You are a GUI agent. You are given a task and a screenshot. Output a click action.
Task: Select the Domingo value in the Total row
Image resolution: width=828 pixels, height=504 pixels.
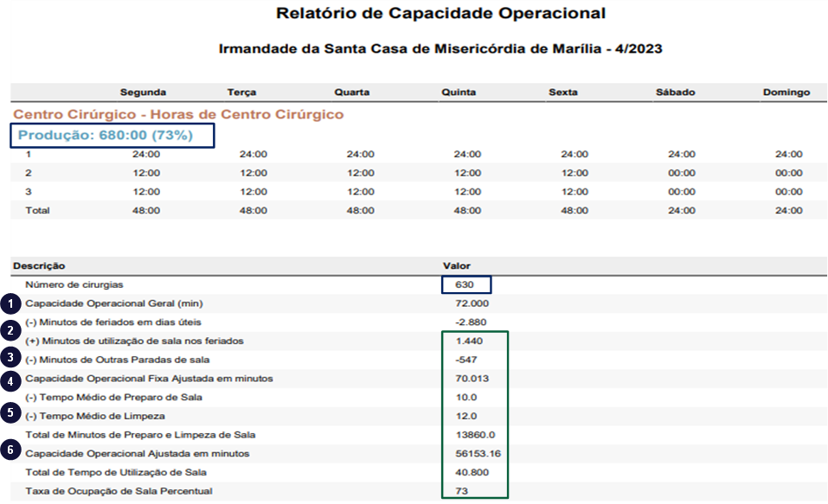click(x=789, y=211)
